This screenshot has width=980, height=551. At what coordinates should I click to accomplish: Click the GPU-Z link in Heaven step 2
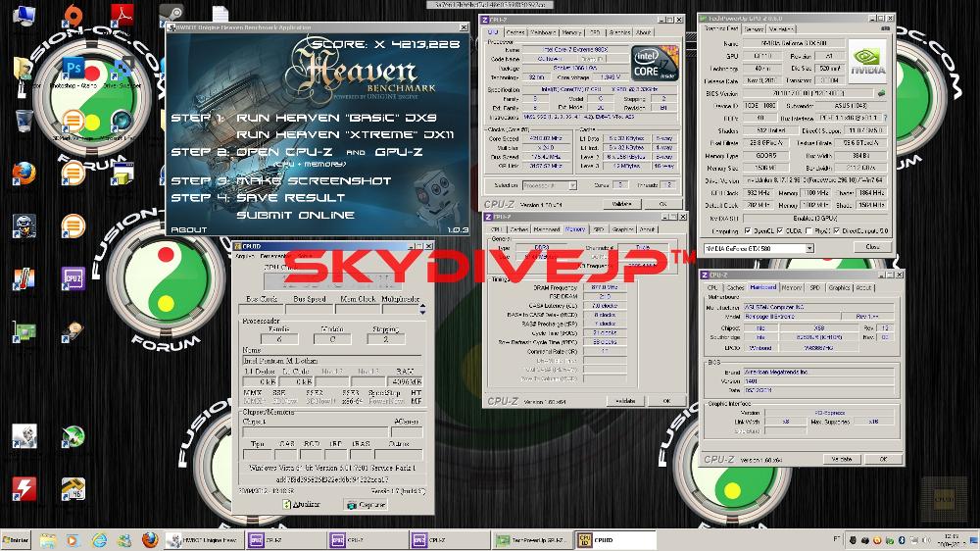point(399,152)
